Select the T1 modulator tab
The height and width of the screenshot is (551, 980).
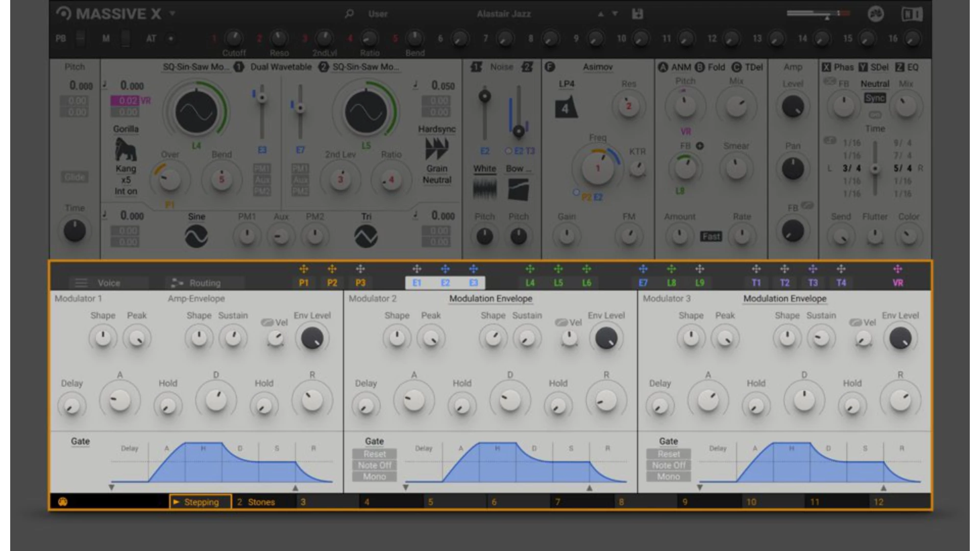coord(756,283)
